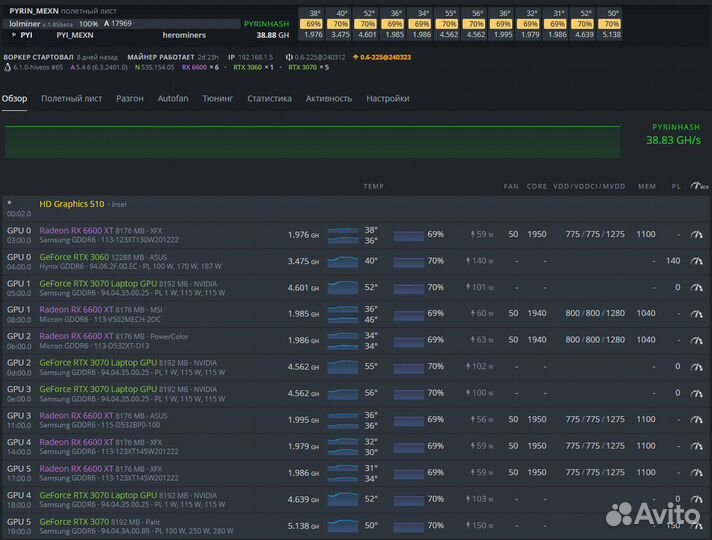Image resolution: width=712 pixels, height=540 pixels.
Task: Open the Статистика tab
Action: pos(269,99)
